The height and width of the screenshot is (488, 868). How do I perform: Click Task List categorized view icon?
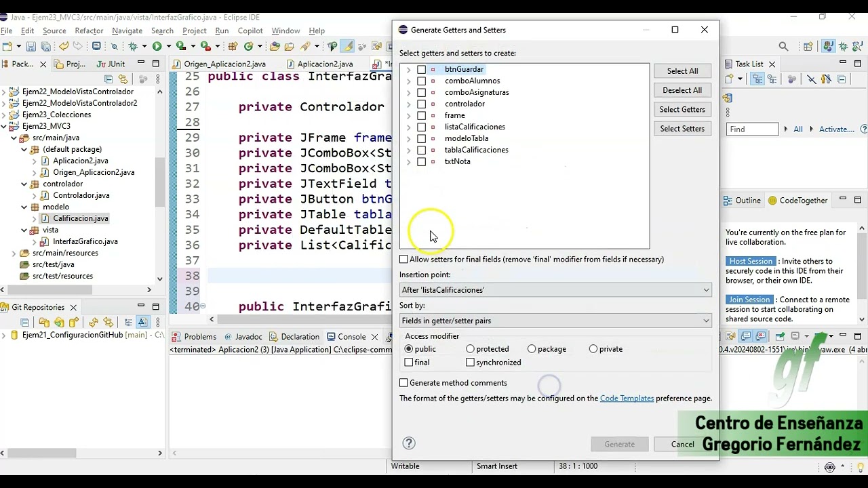point(757,79)
